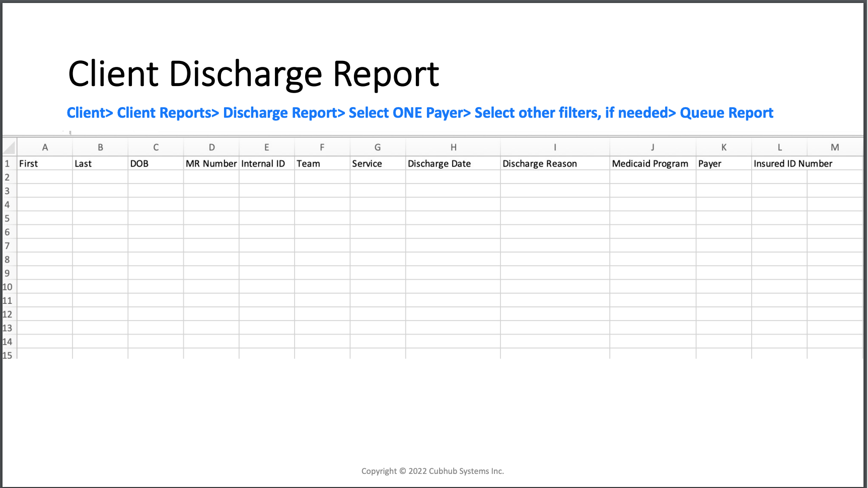The height and width of the screenshot is (488, 868).
Task: Select column L header
Action: pos(779,147)
